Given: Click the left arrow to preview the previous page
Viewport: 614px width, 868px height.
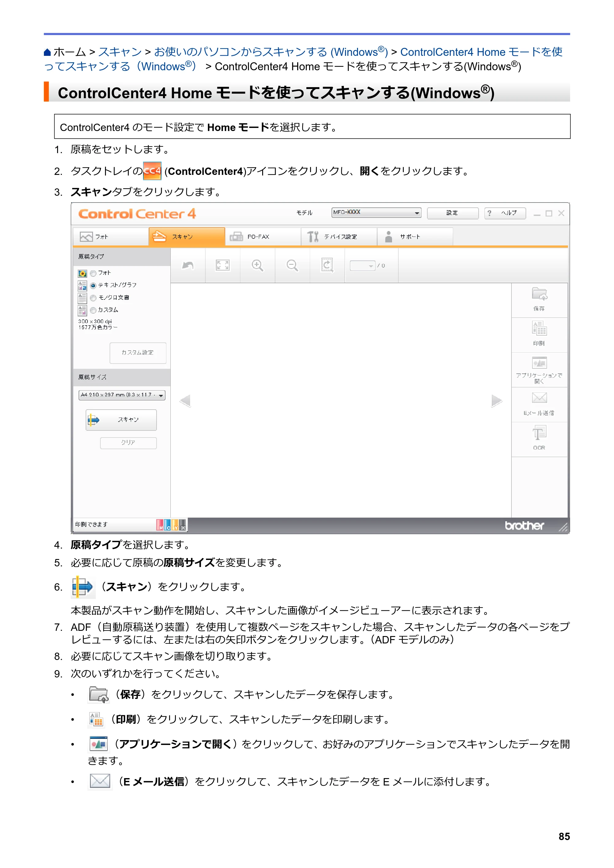Looking at the screenshot, I should click(185, 401).
